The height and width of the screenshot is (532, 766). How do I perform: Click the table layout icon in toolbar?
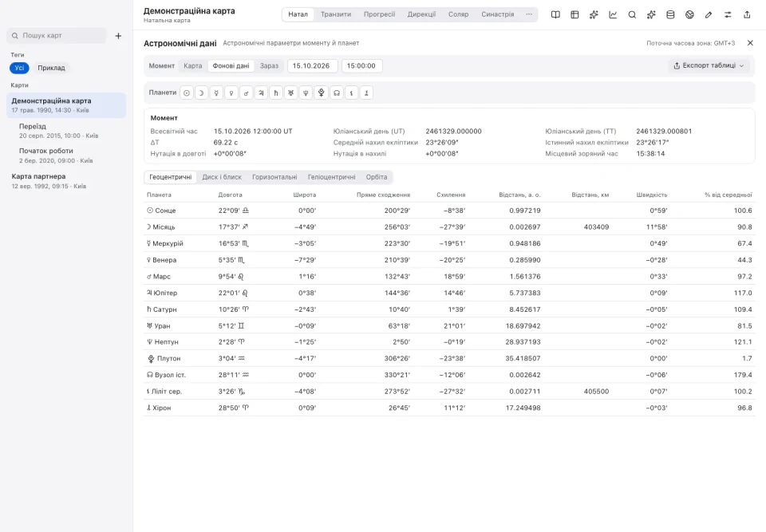pos(574,14)
